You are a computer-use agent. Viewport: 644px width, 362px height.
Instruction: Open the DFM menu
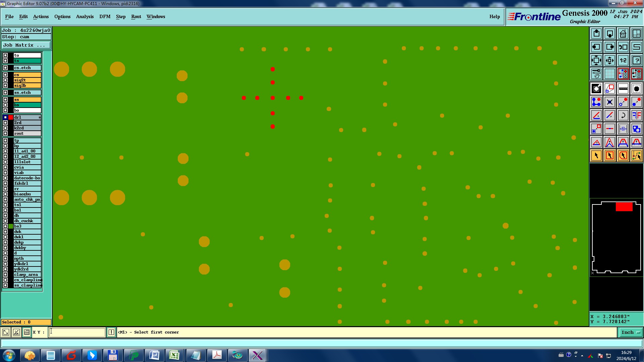coord(105,16)
